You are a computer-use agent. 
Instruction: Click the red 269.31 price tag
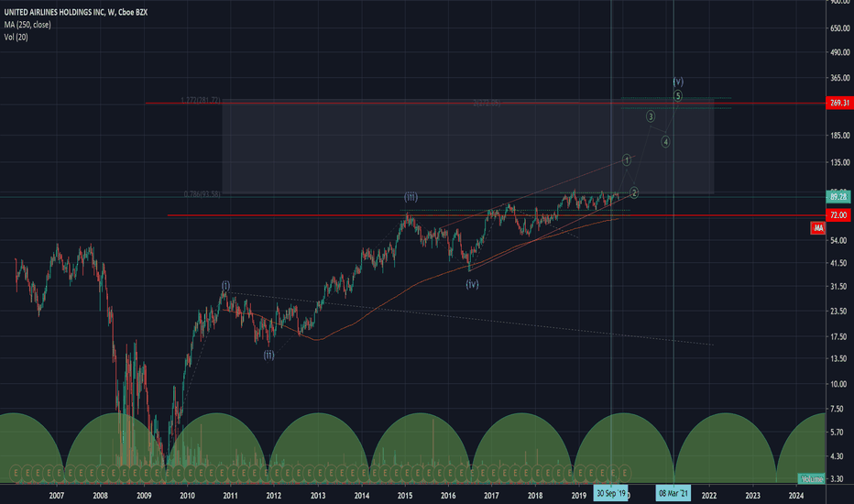coord(838,103)
